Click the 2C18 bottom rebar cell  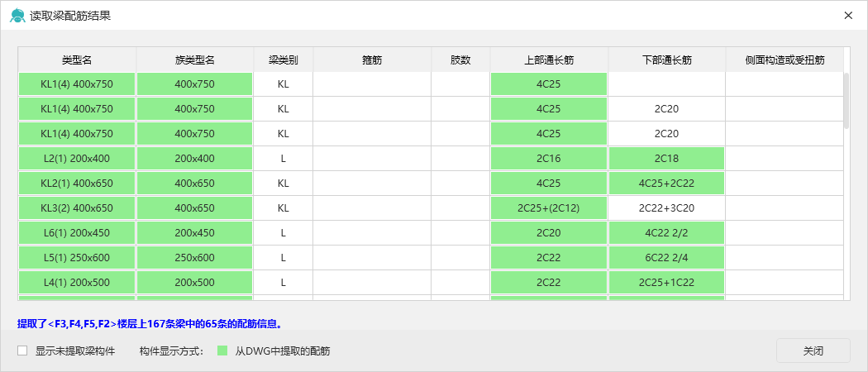click(667, 159)
